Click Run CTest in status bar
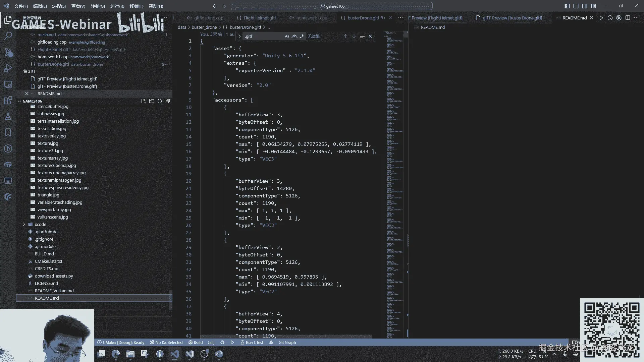644x362 pixels. coord(252,342)
